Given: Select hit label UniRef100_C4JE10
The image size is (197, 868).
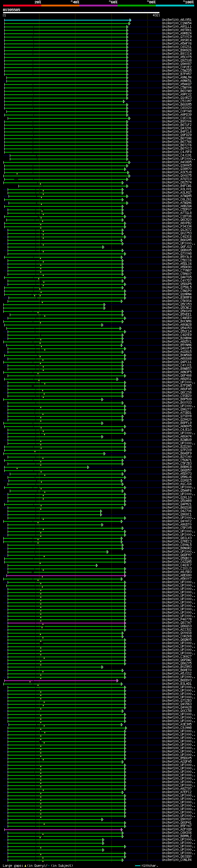Looking at the screenshot, I should click(177, 429).
